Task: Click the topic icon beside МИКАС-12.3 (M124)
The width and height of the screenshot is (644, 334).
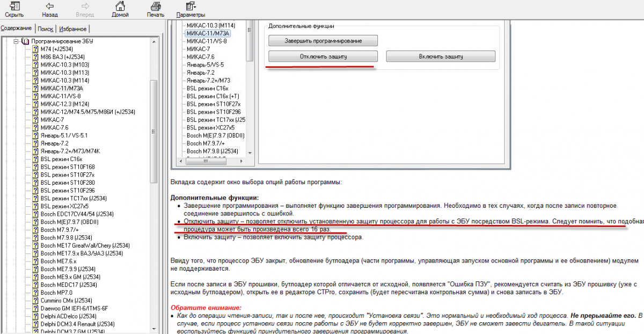Action: click(x=35, y=104)
